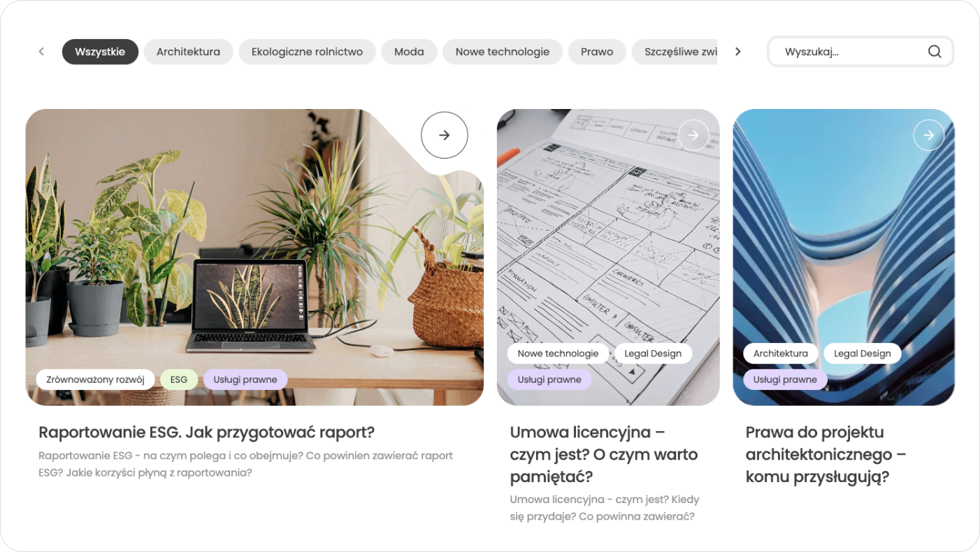Image resolution: width=980 pixels, height=552 pixels.
Task: Filter posts by Architektura
Action: click(x=188, y=52)
